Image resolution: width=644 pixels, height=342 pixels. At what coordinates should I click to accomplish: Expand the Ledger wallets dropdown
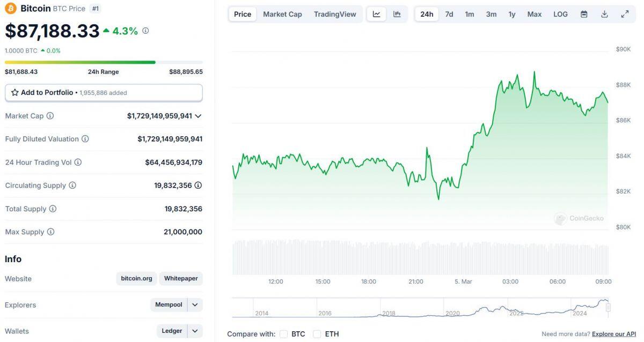pyautogui.click(x=195, y=331)
